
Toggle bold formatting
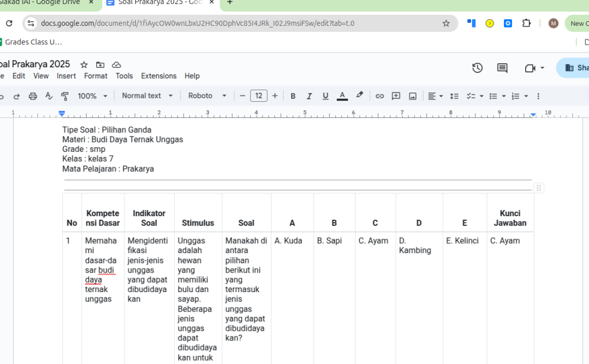293,96
